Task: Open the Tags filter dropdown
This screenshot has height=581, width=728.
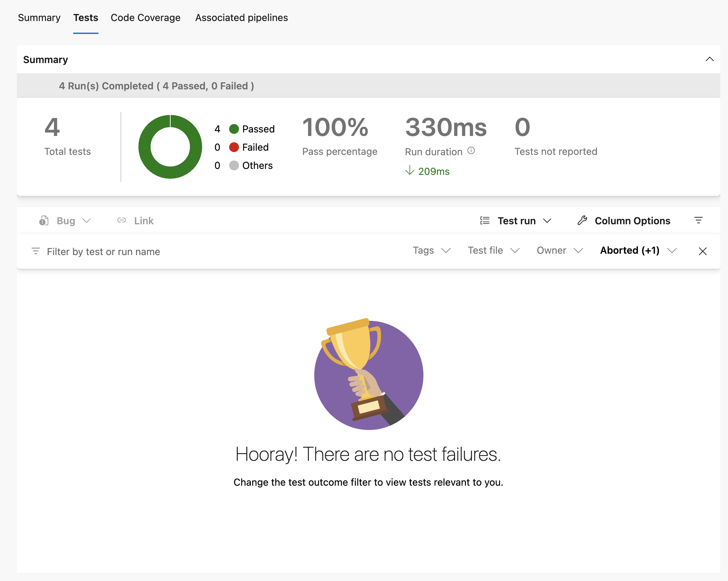Action: [x=432, y=251]
